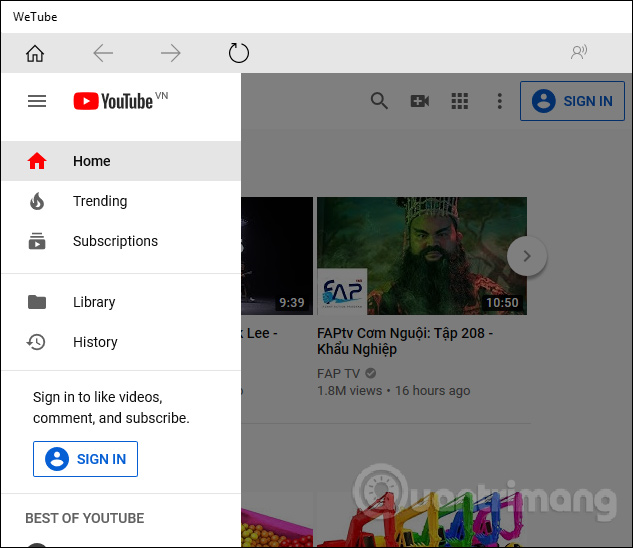Go back with the left arrow
The height and width of the screenshot is (548, 633).
[103, 53]
